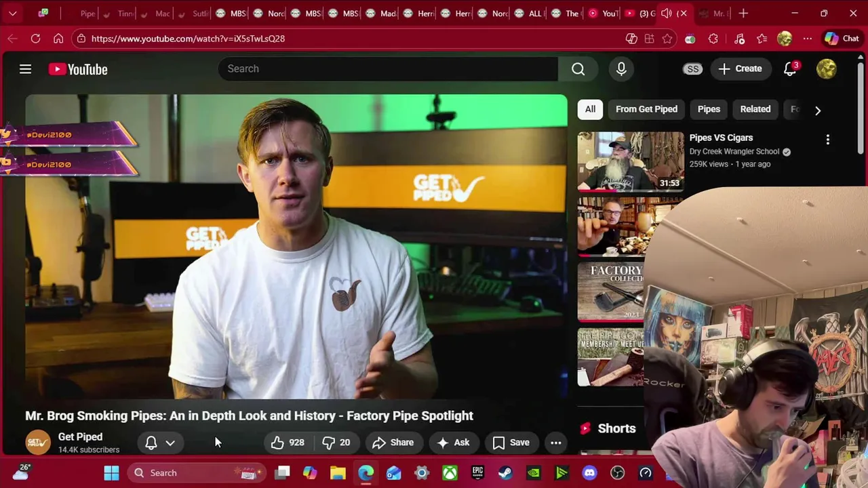Open Edge settings and more ellipsis
This screenshot has width=868, height=488.
coord(807,39)
